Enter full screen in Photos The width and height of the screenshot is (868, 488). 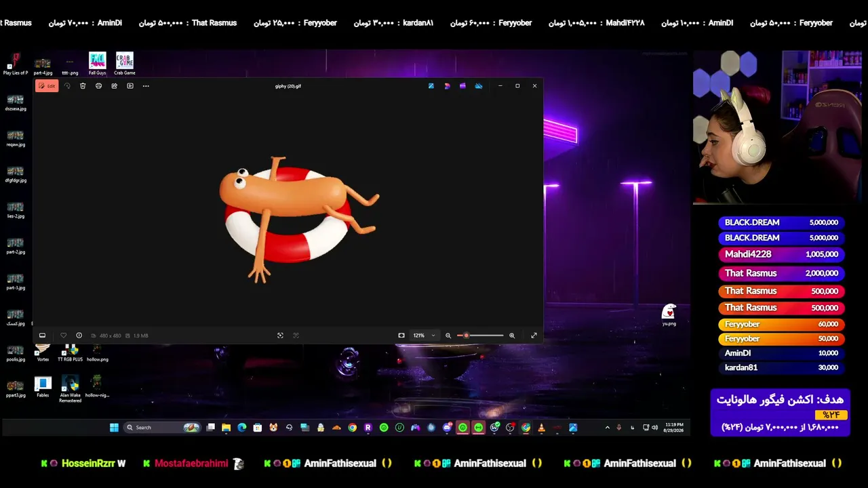534,335
